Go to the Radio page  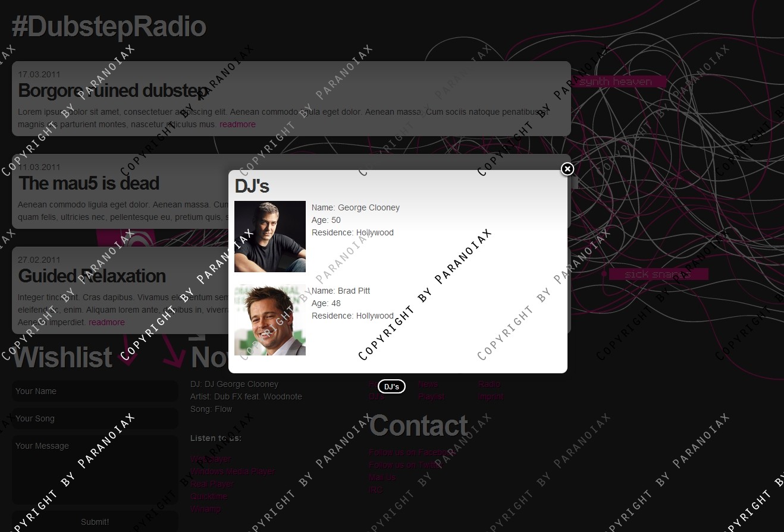(490, 384)
